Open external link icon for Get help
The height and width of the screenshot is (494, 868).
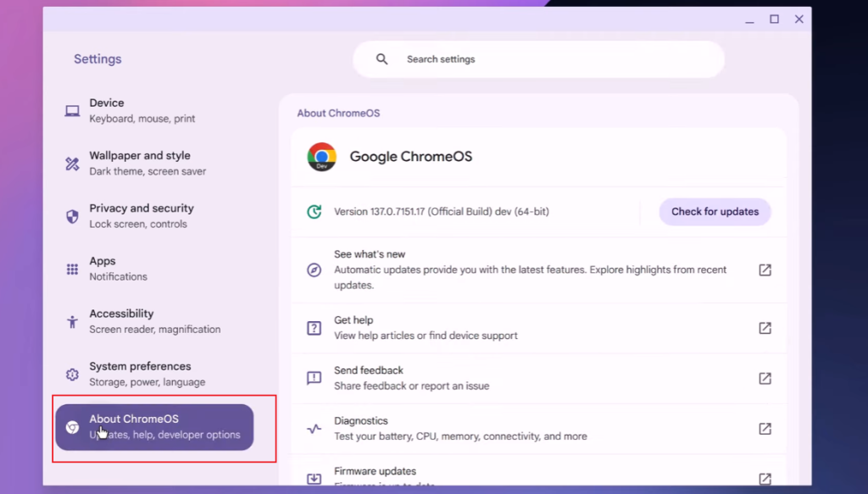point(765,328)
